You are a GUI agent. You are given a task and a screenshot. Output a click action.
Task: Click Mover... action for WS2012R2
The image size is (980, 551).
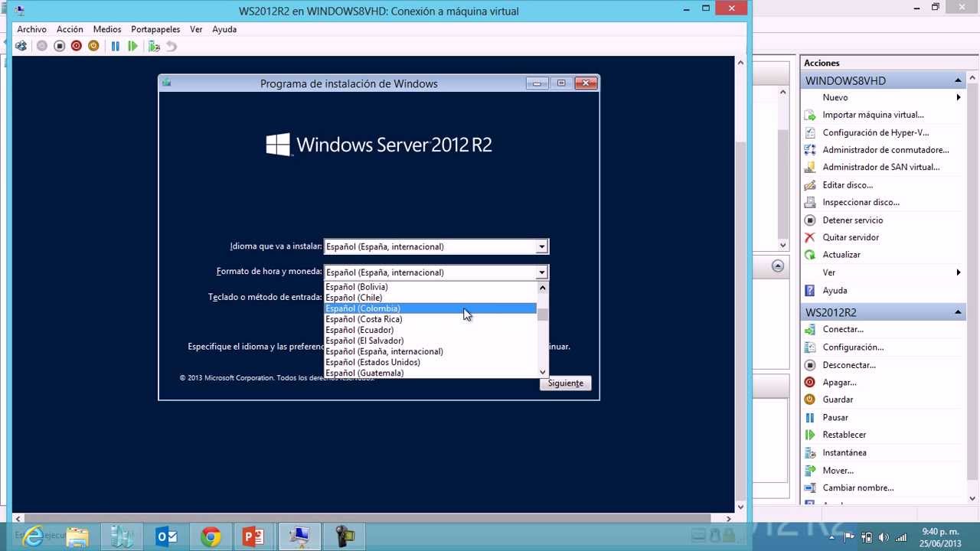pos(838,471)
